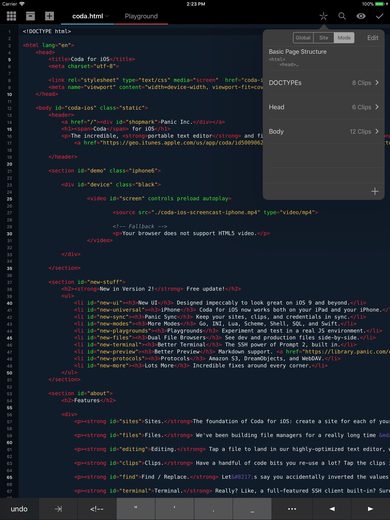Tap the underscore key

(252, 509)
